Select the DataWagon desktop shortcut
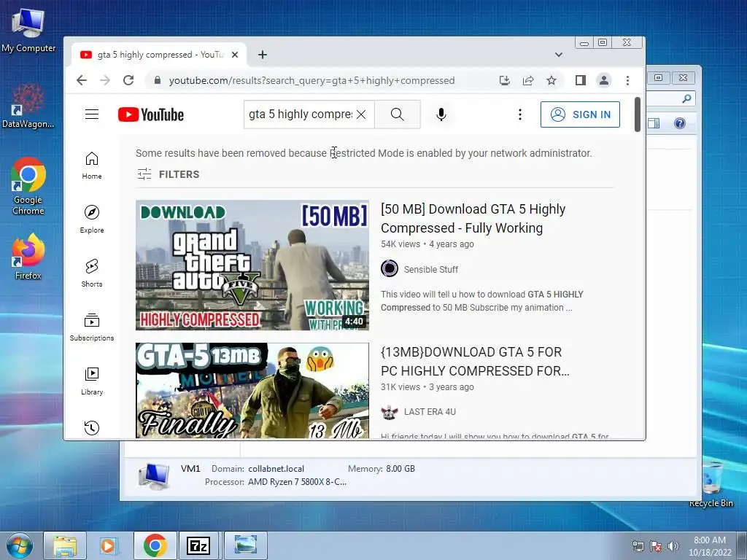The height and width of the screenshot is (560, 747). tap(28, 106)
